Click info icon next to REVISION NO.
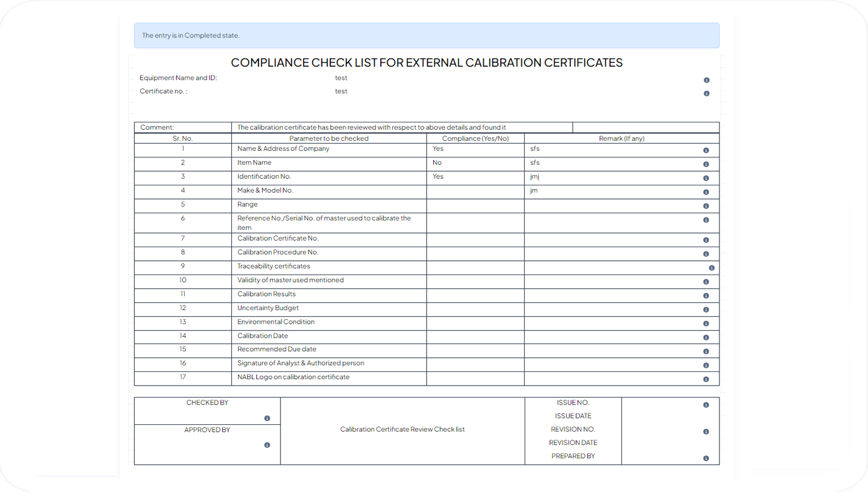 (x=706, y=432)
